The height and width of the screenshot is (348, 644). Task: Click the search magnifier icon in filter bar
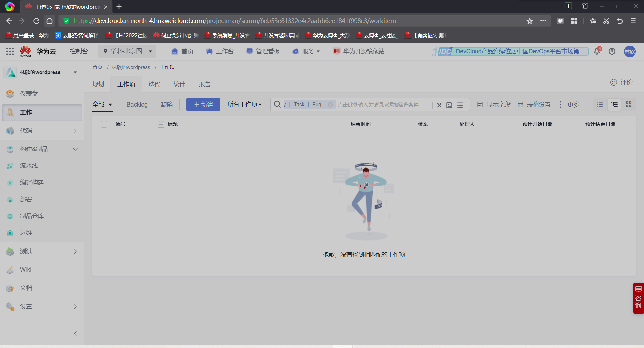coord(277,105)
